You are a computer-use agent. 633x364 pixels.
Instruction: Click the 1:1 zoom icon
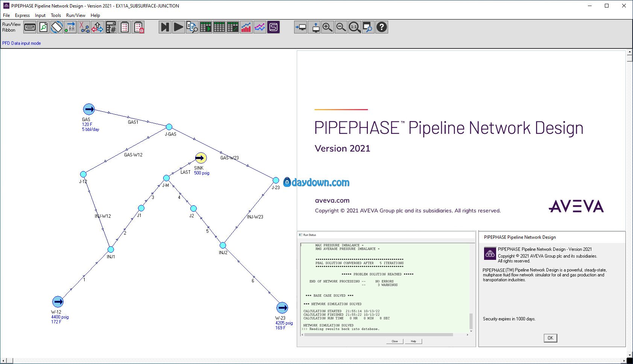click(355, 27)
